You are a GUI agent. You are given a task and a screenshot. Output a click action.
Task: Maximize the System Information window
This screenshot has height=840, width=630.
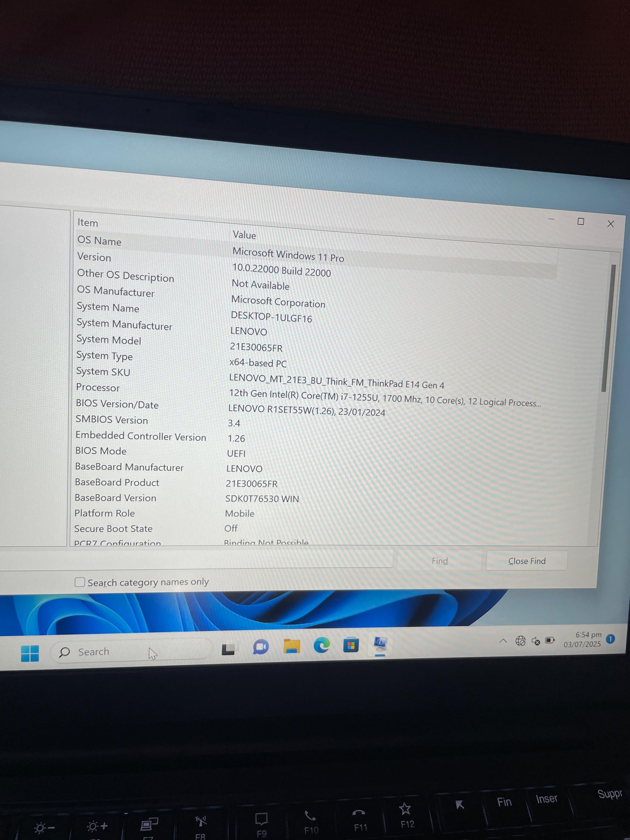click(x=581, y=221)
